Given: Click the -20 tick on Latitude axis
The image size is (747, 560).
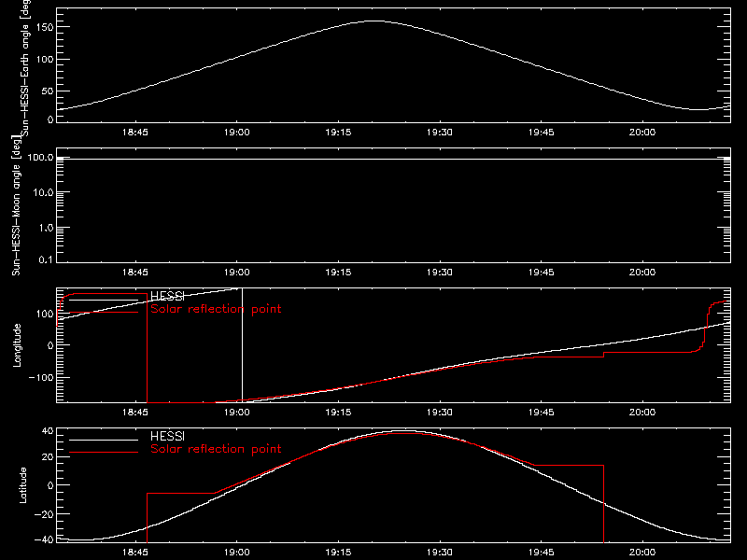Looking at the screenshot, I should (44, 514).
